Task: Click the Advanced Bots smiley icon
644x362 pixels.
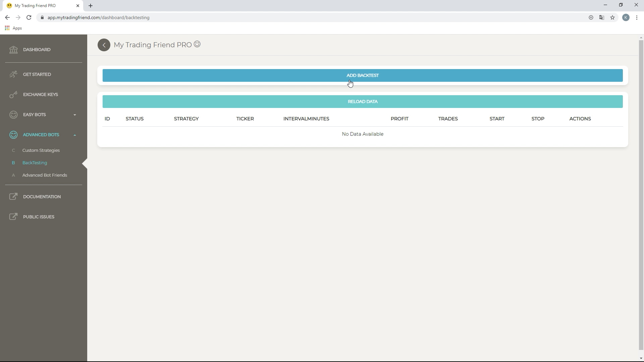Action: [13, 135]
